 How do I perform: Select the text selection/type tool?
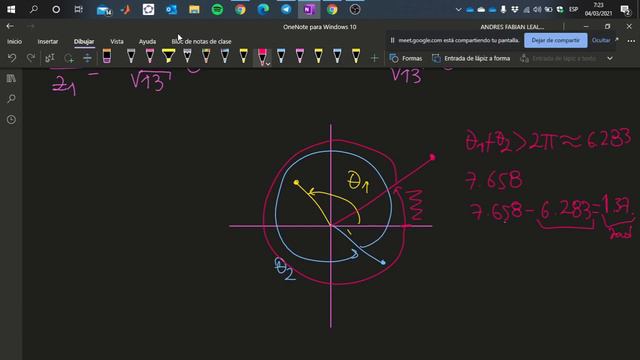[x=50, y=58]
